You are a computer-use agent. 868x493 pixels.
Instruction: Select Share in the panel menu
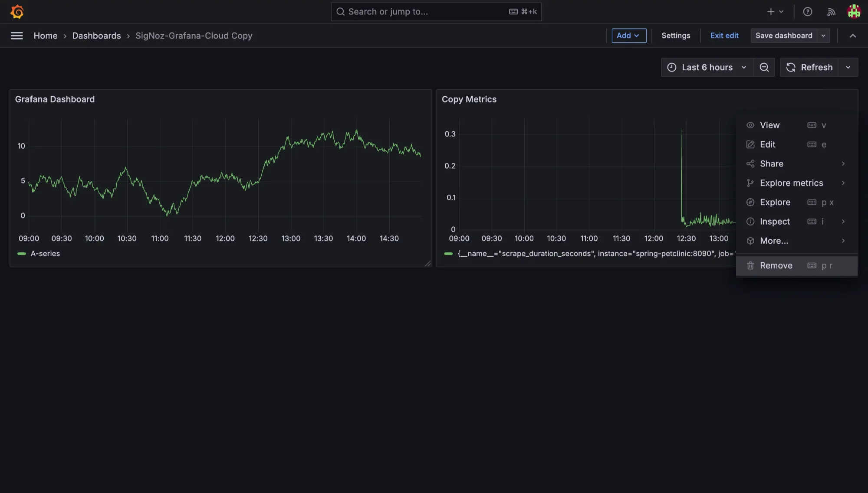tap(797, 163)
